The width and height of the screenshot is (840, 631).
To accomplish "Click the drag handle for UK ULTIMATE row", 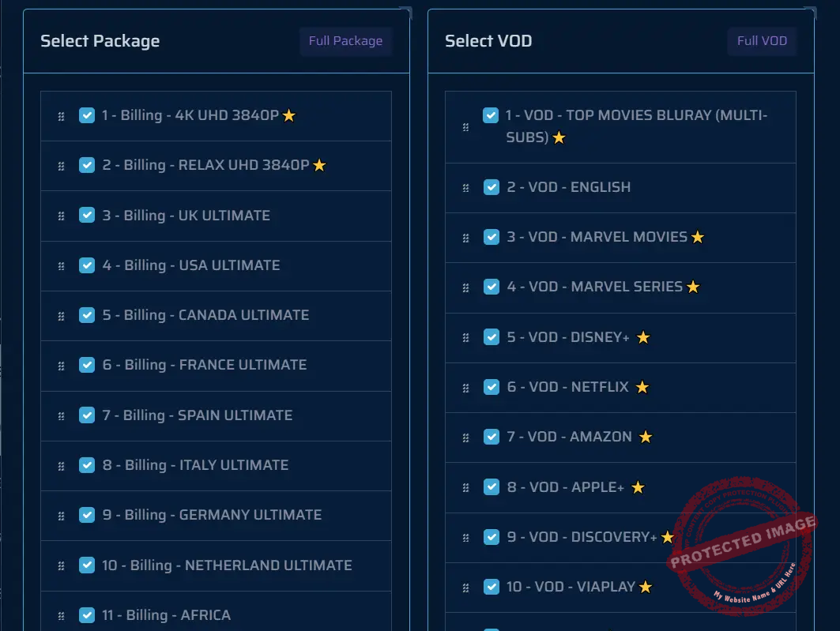I will click(61, 216).
